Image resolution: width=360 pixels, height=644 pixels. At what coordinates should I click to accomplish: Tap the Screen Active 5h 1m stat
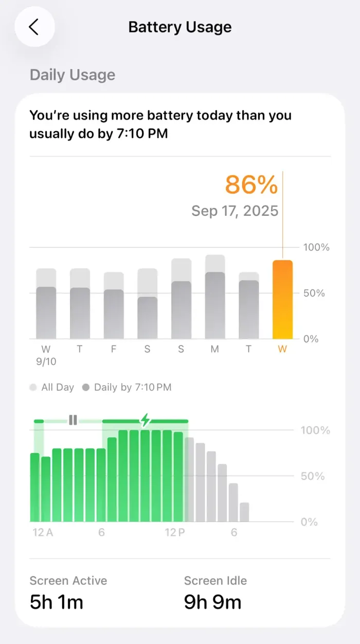[68, 592]
